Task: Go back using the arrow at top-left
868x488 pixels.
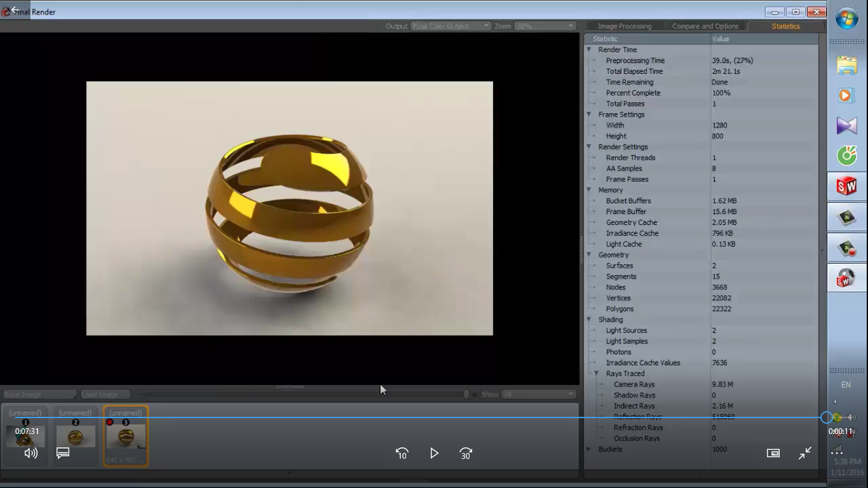Action: 15,10
